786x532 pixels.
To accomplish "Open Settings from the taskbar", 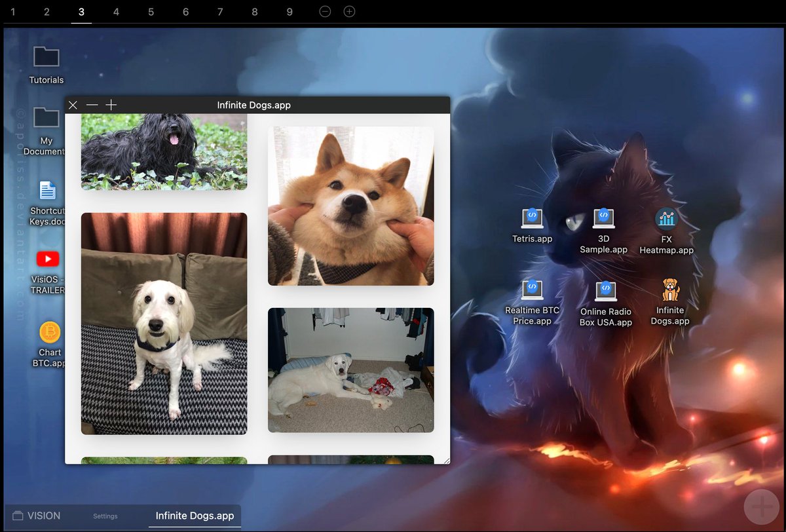I will pyautogui.click(x=105, y=516).
